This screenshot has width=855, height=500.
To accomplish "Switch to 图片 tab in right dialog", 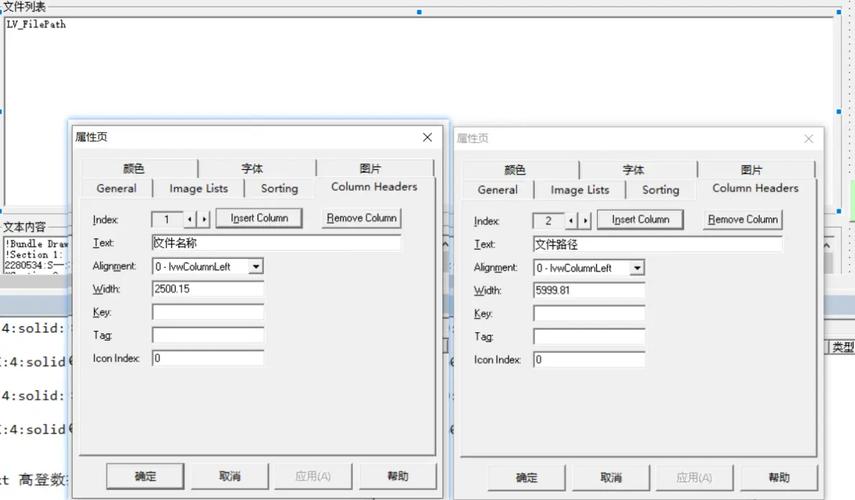I will [751, 170].
